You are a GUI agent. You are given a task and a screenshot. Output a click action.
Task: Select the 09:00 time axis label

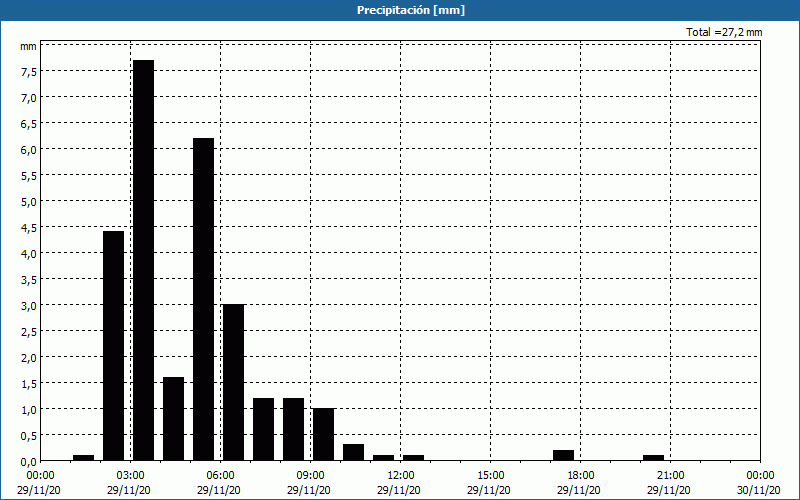(311, 476)
